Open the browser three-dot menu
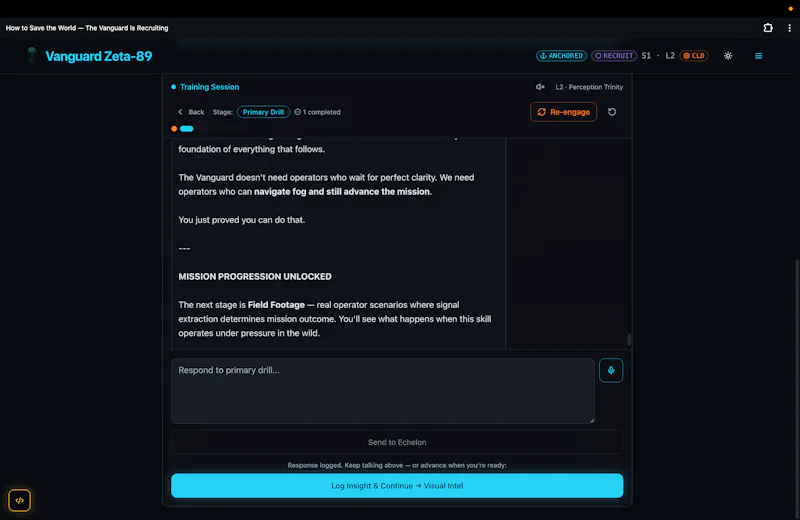800x520 pixels. point(789,28)
